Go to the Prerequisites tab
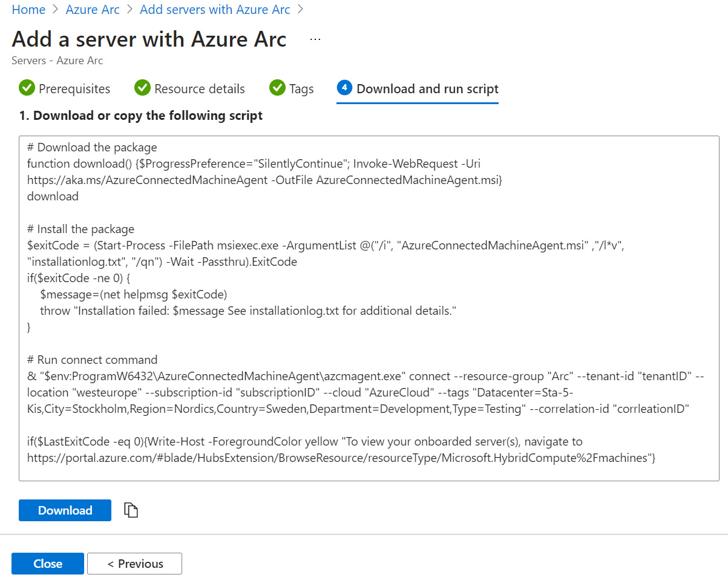 pos(65,89)
